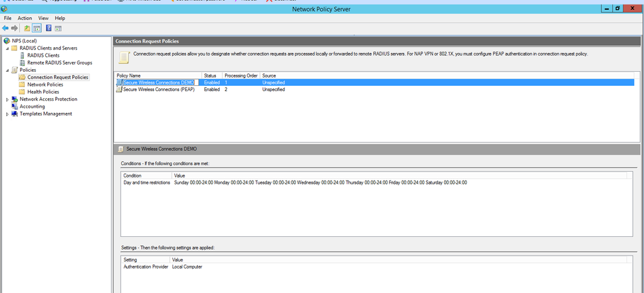Expand the Network Access Protection node

(8, 99)
